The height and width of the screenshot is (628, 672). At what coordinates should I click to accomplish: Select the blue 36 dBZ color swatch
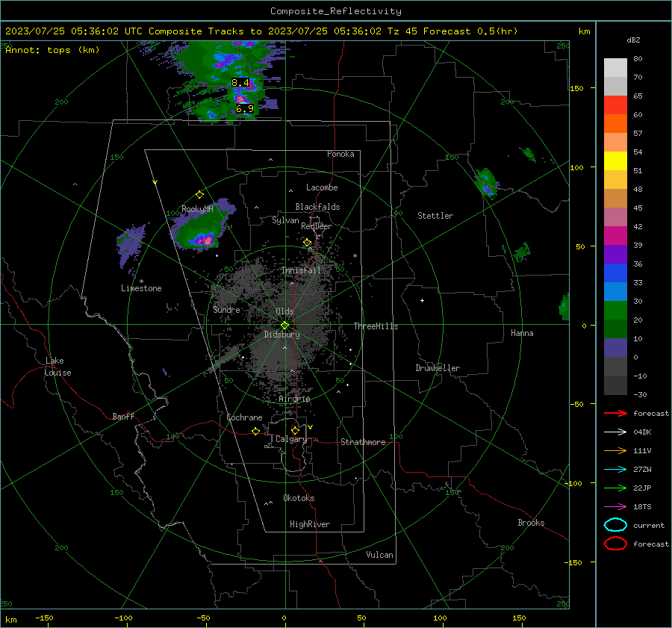615,273
